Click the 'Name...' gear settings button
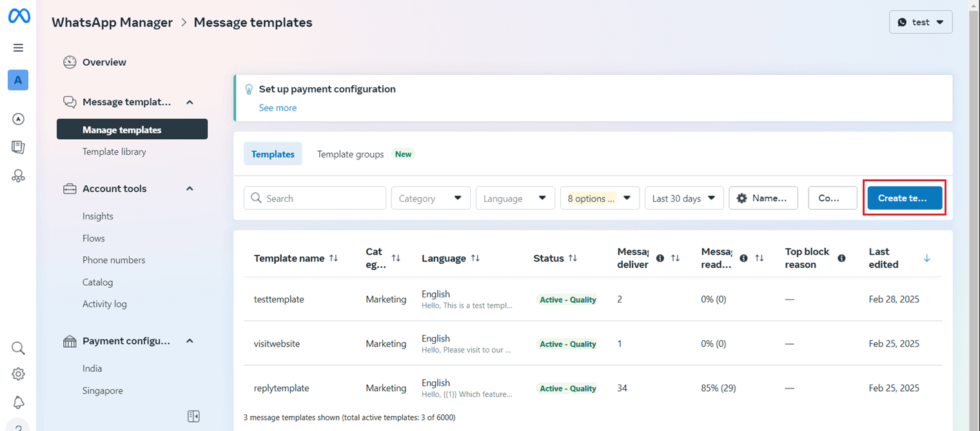The width and height of the screenshot is (980, 431). tap(763, 198)
